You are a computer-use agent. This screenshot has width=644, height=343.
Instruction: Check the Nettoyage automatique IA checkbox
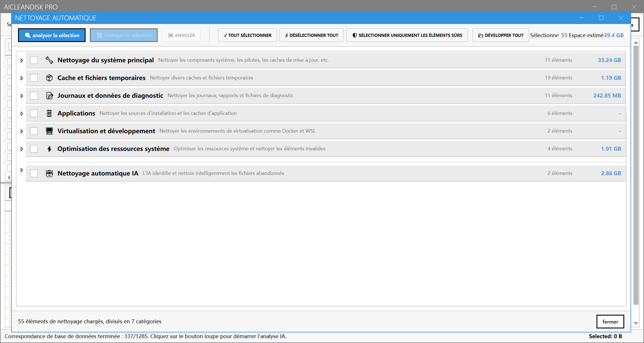[x=34, y=173]
